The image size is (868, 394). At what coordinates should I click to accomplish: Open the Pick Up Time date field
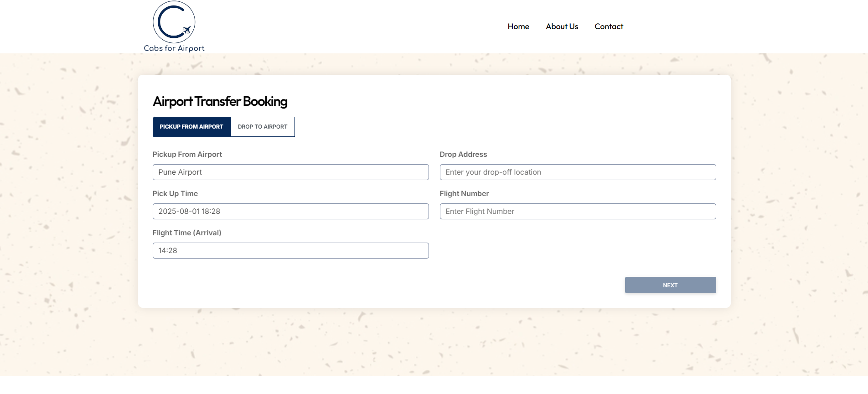pos(290,212)
